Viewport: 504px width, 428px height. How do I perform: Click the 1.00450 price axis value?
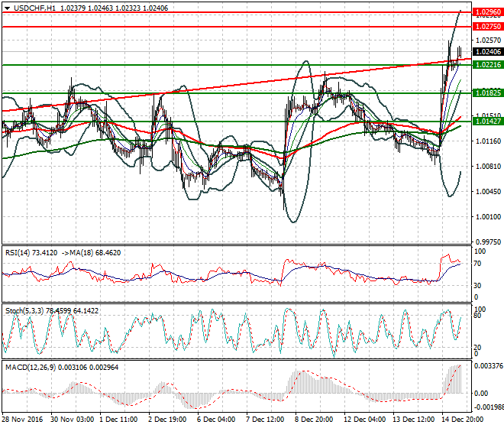(488, 192)
